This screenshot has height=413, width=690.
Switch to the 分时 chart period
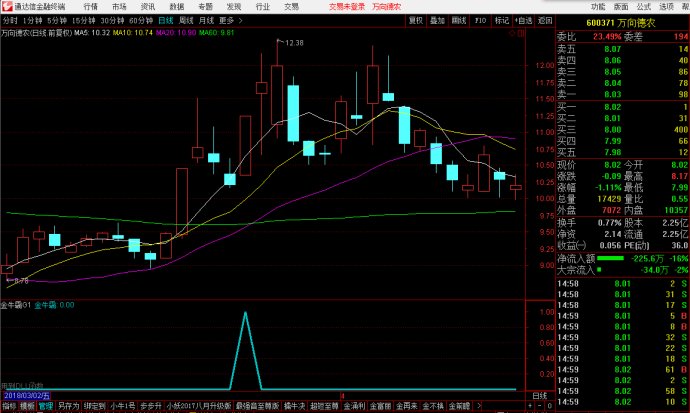point(10,21)
